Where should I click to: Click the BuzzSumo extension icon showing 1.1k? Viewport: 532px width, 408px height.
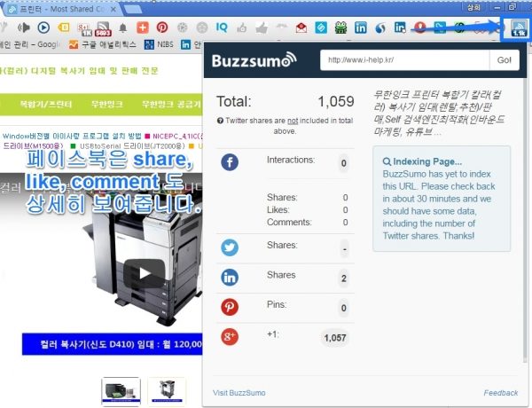519,27
